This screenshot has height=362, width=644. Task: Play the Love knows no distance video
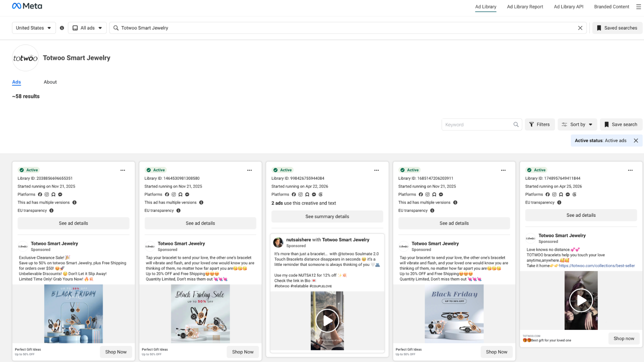click(581, 300)
